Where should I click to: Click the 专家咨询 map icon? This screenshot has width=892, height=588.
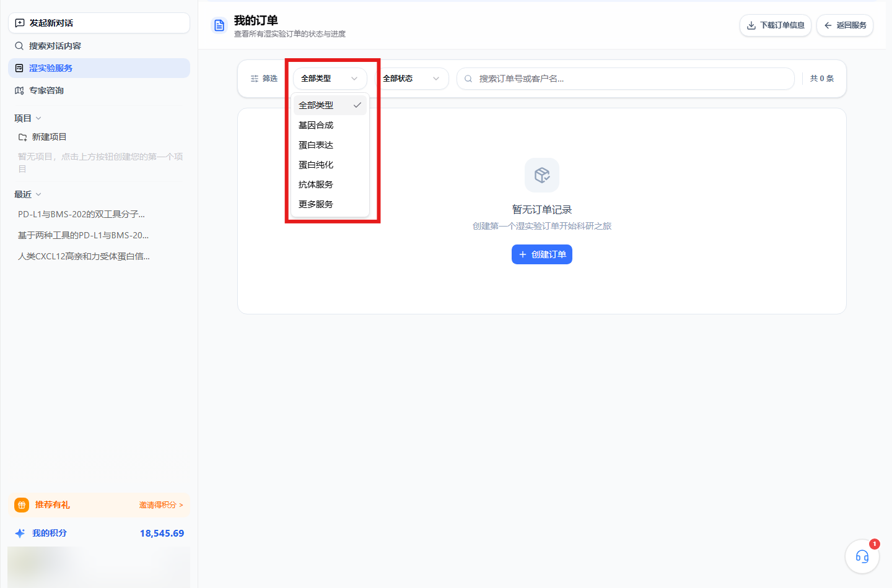click(x=19, y=90)
